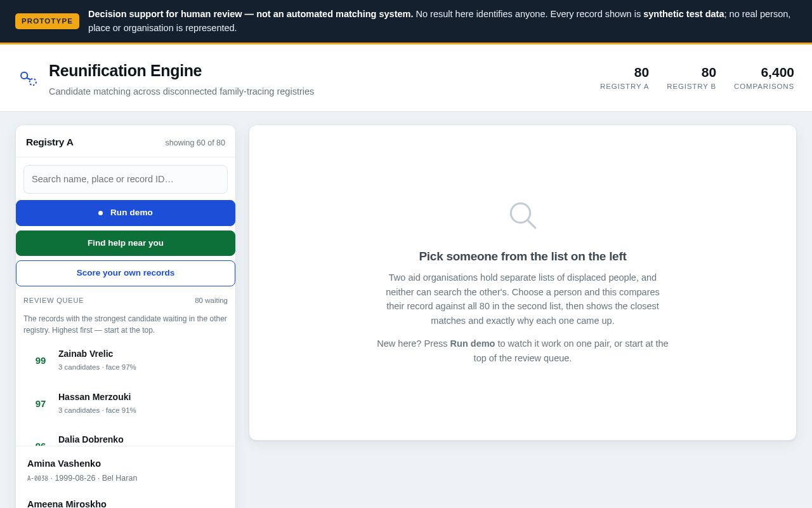Click the large magnifier placeholder icon
This screenshot has height=508, width=812.
click(523, 216)
